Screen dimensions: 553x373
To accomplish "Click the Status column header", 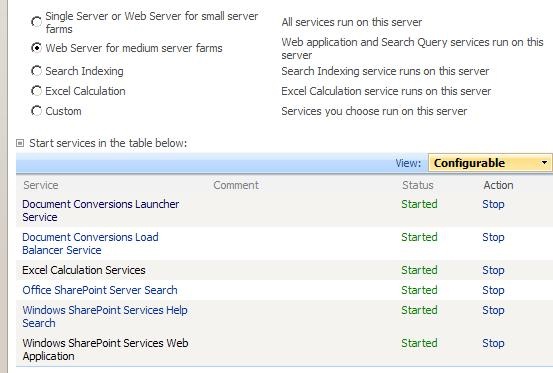I will [418, 185].
